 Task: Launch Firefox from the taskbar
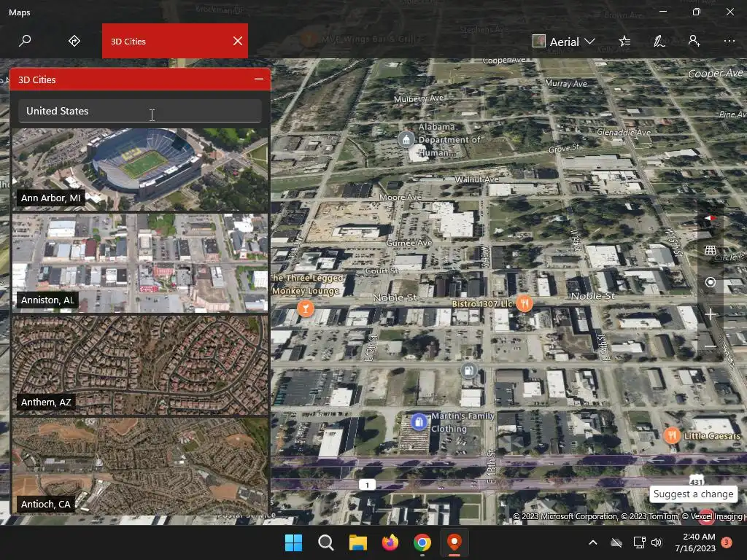(390, 542)
